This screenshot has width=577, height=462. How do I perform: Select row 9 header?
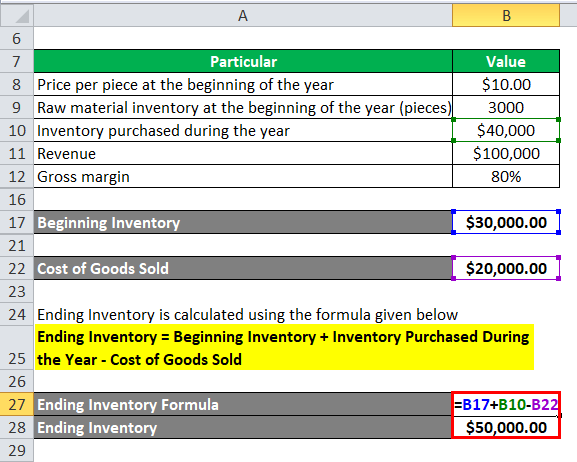coord(17,107)
